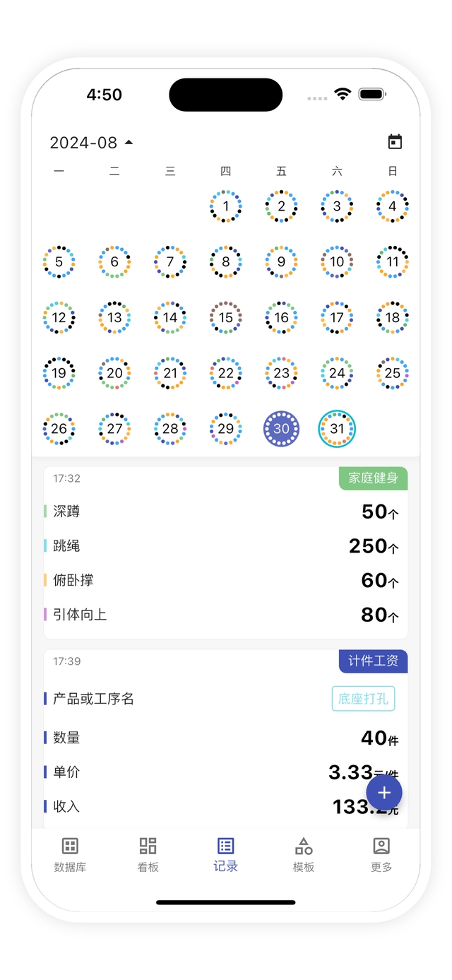Tap the 数量 40件 field row
The width and height of the screenshot is (452, 980).
click(x=225, y=738)
